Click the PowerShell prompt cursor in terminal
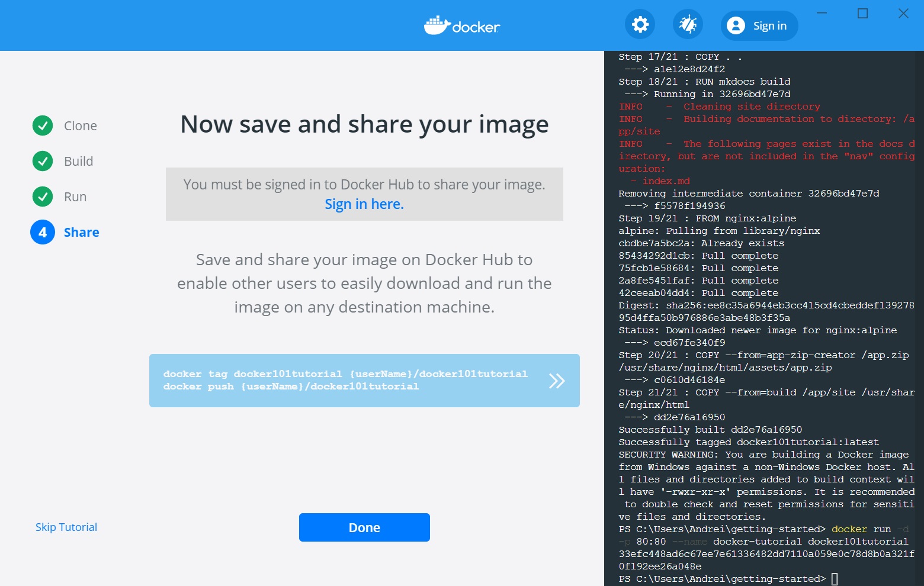Screen dimensions: 924x586 (x=835, y=579)
